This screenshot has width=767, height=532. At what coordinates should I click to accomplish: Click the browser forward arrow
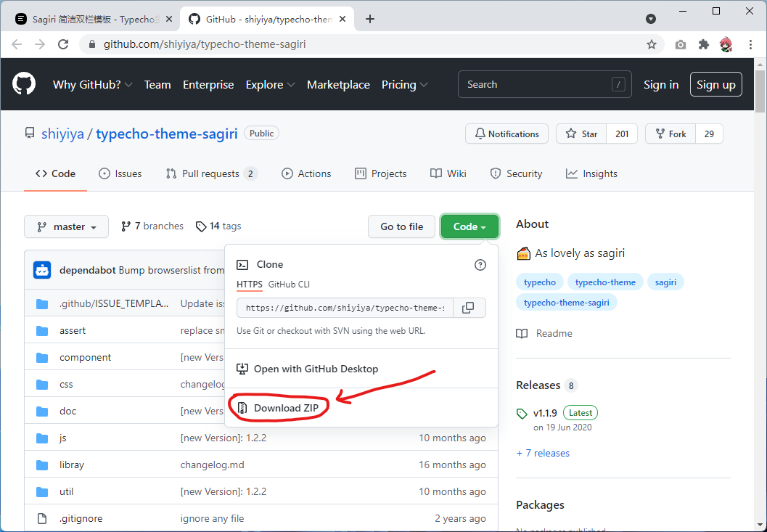(x=40, y=44)
